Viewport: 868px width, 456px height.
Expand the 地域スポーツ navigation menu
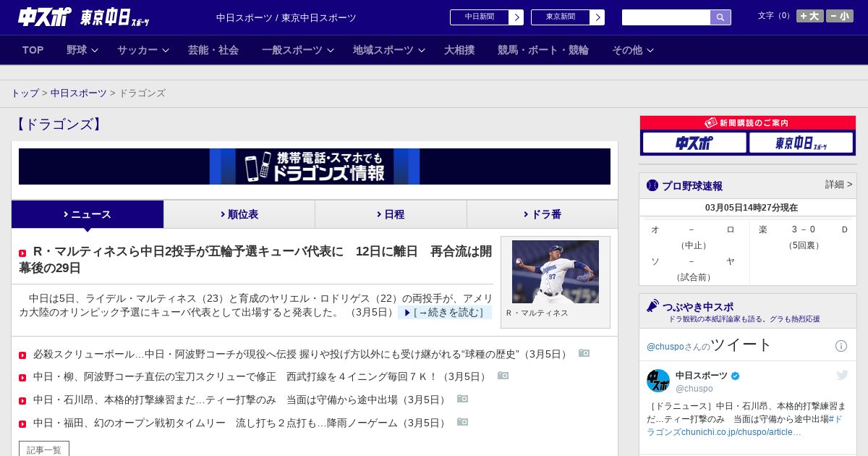pos(389,50)
